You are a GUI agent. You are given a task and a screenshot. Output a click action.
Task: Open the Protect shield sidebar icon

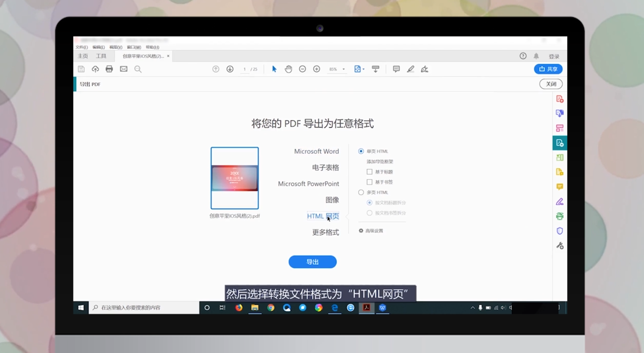560,231
